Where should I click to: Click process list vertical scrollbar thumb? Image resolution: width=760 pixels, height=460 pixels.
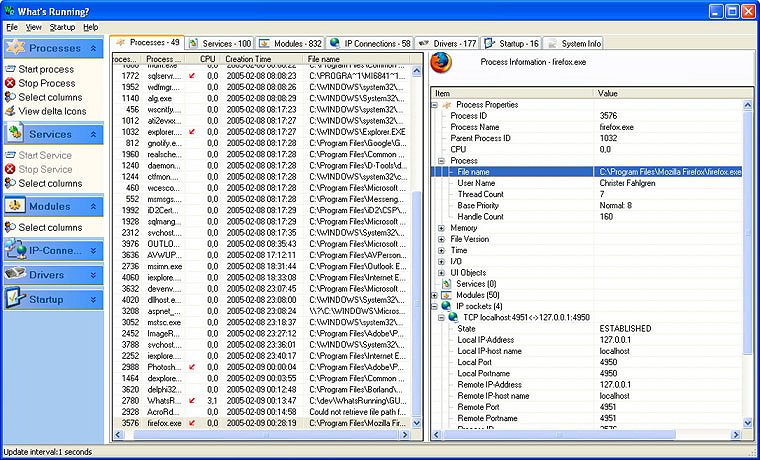pos(416,303)
